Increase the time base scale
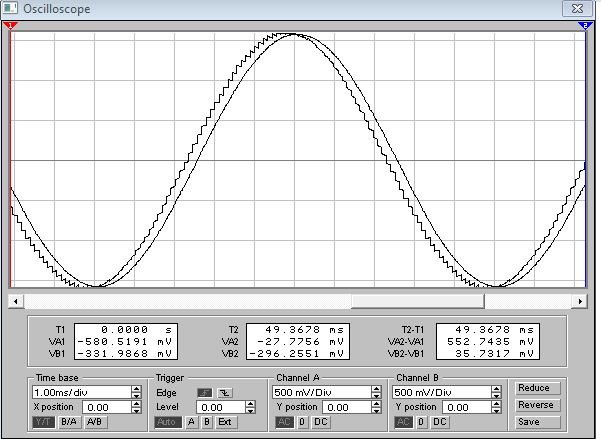This screenshot has height=439, width=601. point(136,389)
